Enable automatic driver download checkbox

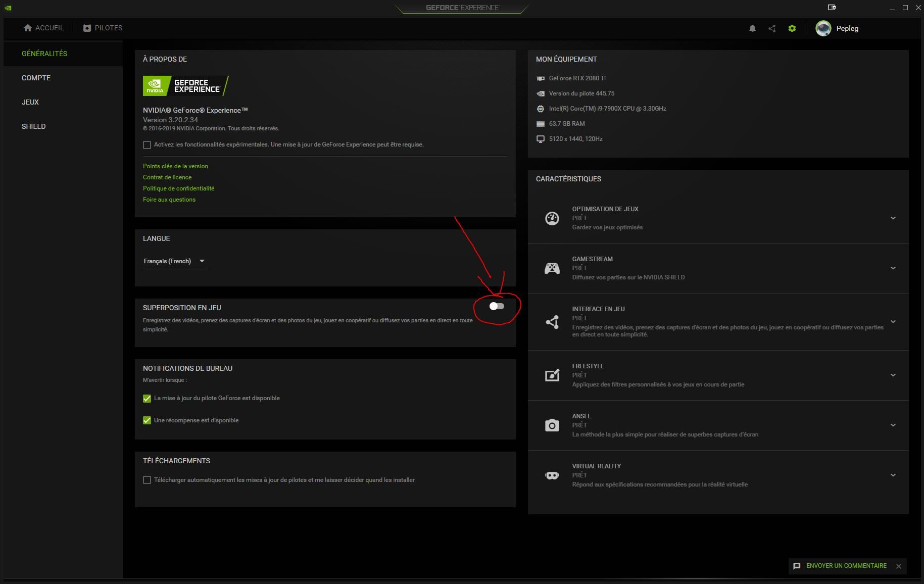point(147,480)
